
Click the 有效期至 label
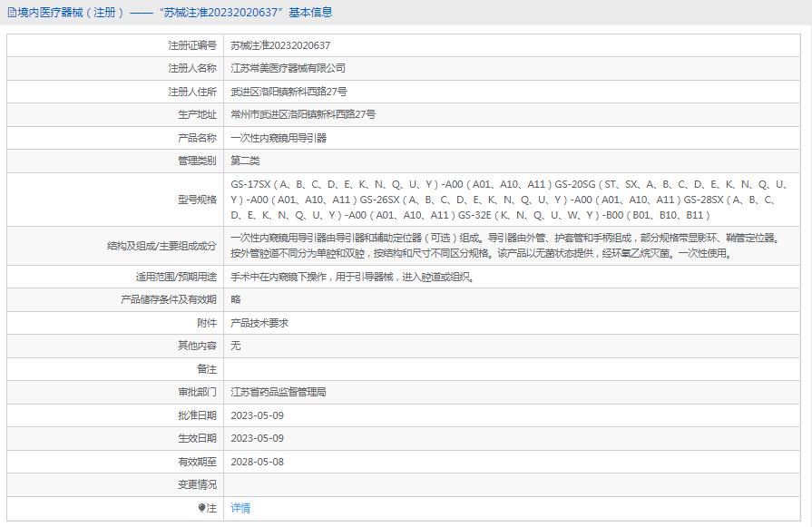click(197, 462)
